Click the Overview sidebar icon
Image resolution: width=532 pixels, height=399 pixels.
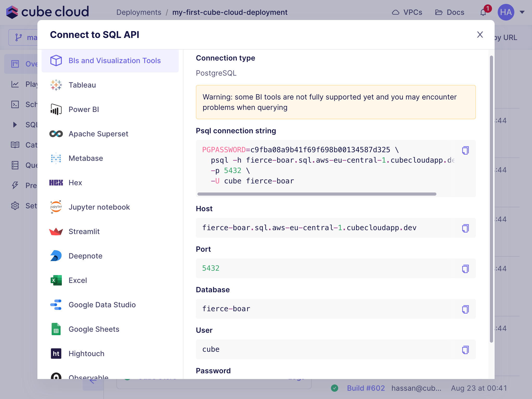15,64
